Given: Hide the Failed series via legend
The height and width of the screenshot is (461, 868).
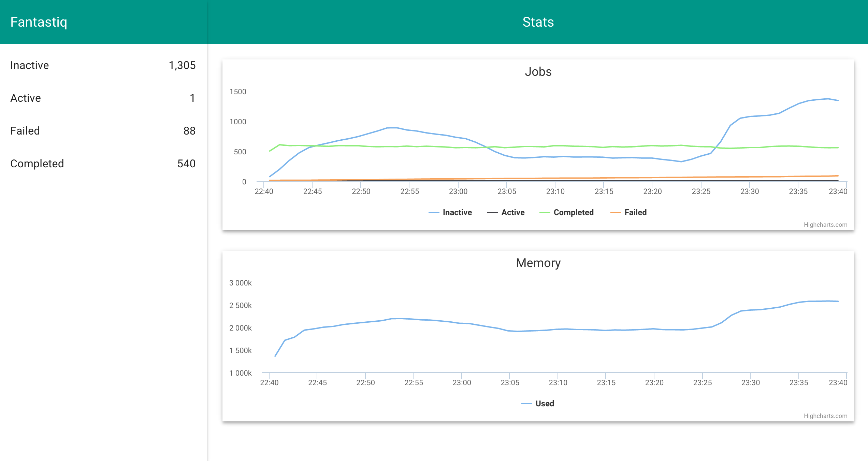Looking at the screenshot, I should pyautogui.click(x=635, y=212).
